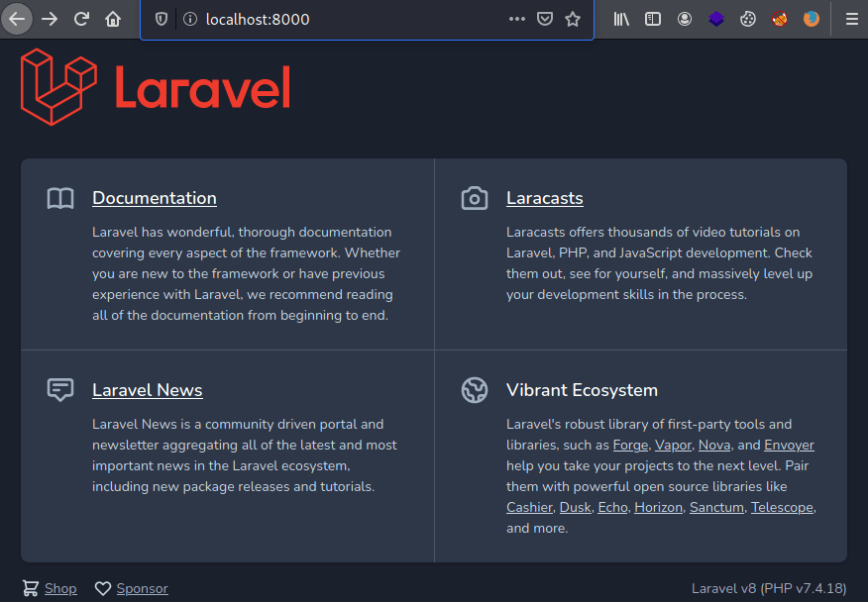Show site information via the info icon

190,20
